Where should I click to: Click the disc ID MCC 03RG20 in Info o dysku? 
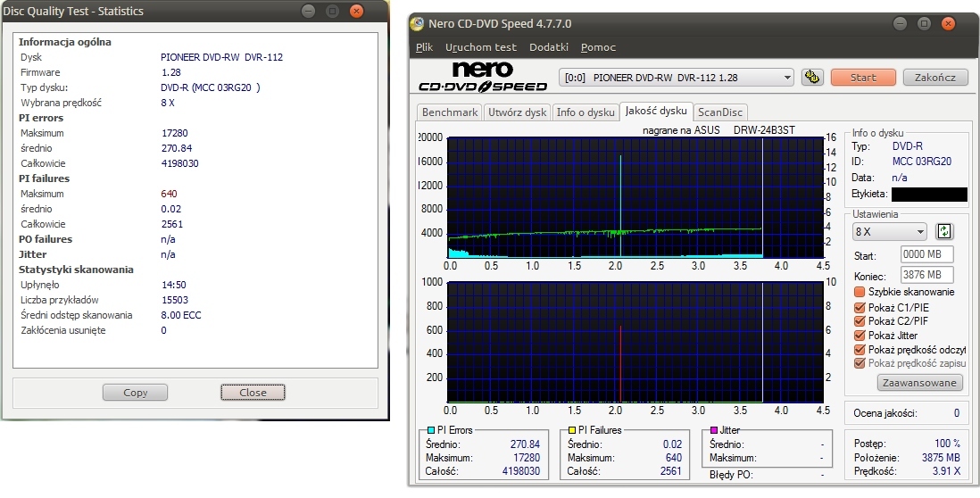922,162
